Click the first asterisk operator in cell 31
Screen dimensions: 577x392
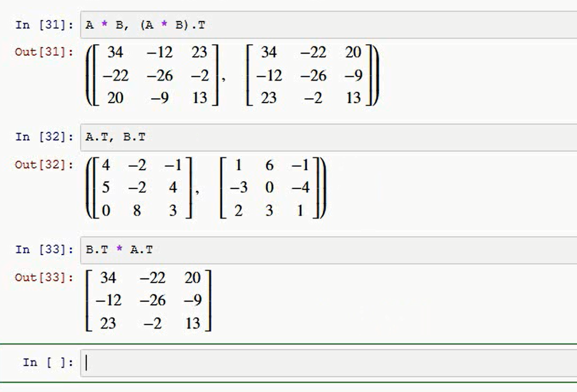click(x=104, y=25)
